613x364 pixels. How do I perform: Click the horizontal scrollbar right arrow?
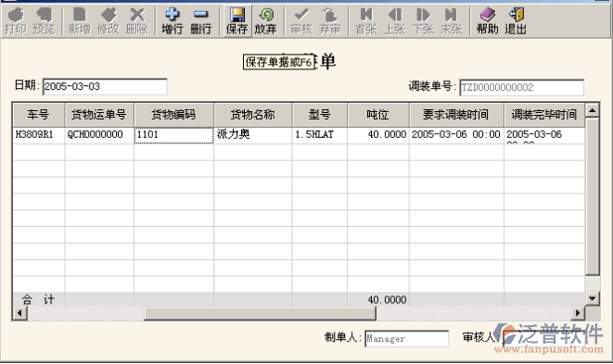coord(578,313)
